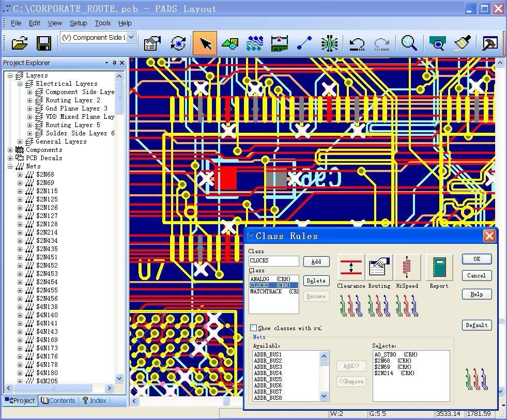
Task: Enable the Show classes with rules checkbox
Action: (x=254, y=328)
